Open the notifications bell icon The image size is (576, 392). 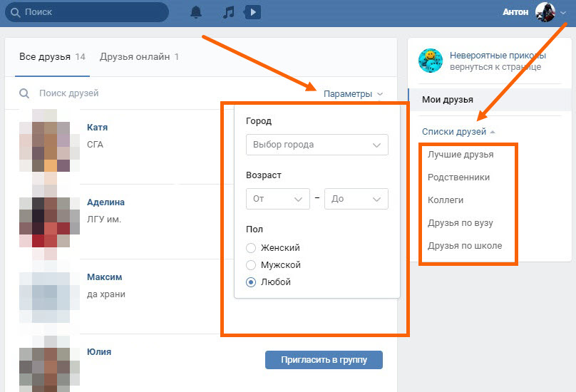coord(196,12)
